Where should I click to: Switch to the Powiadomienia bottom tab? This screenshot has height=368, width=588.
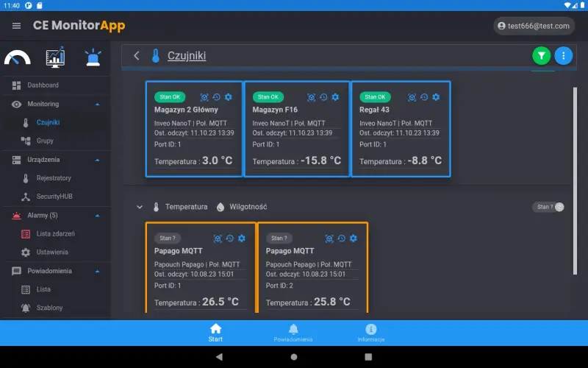click(x=293, y=333)
